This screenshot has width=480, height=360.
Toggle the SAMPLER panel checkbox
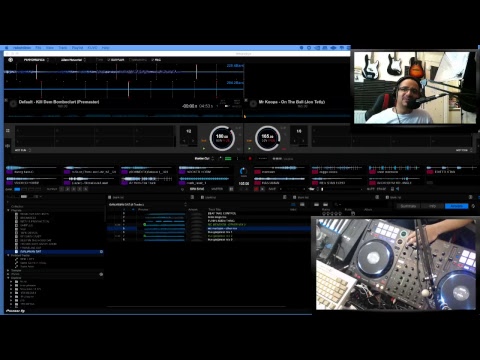(x=116, y=60)
